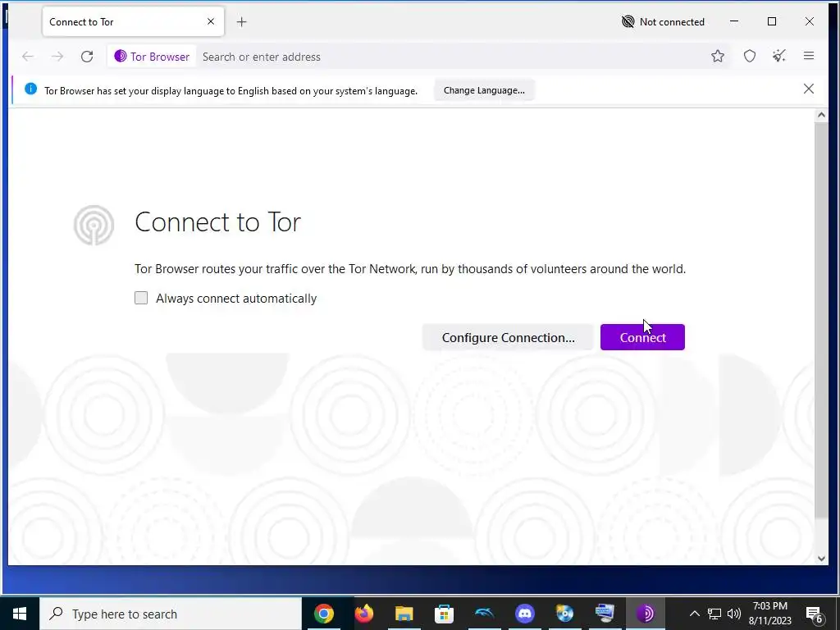Dismiss the language notification bar

coord(808,89)
